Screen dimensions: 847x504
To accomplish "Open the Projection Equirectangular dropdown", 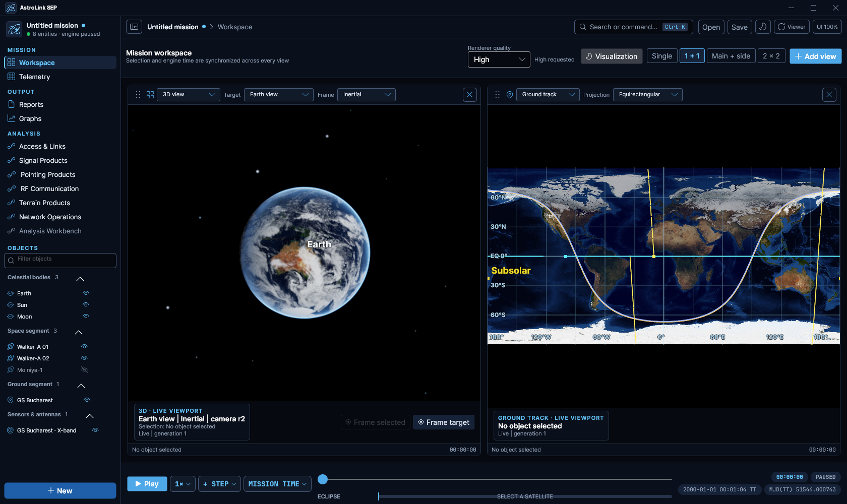I will point(648,95).
